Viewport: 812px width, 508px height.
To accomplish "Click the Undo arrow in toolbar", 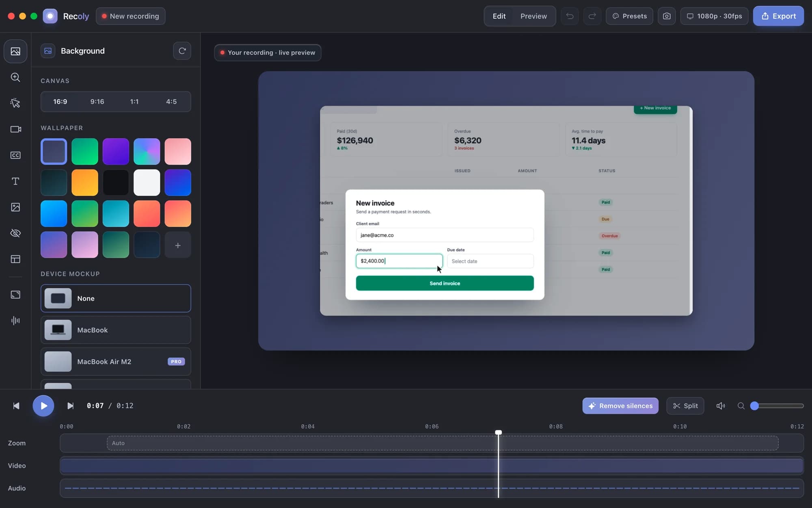I will pos(570,16).
